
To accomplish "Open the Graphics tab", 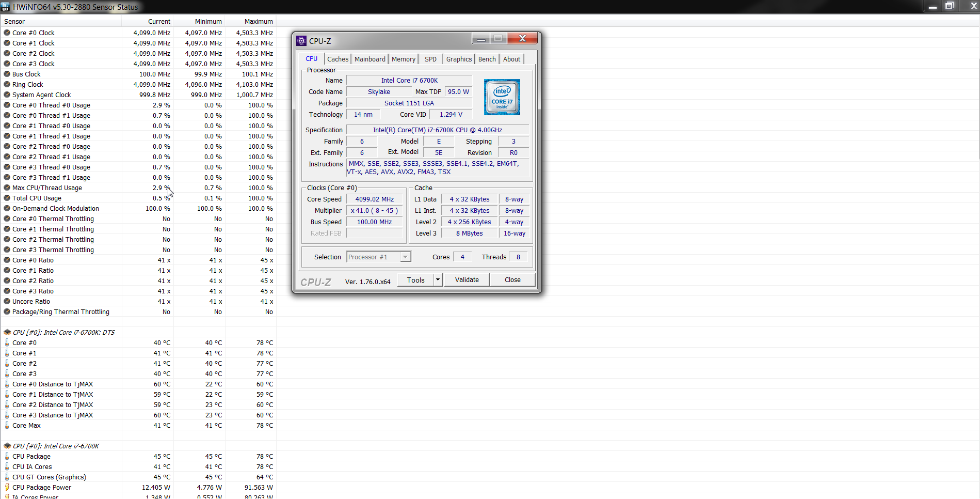I will tap(459, 59).
